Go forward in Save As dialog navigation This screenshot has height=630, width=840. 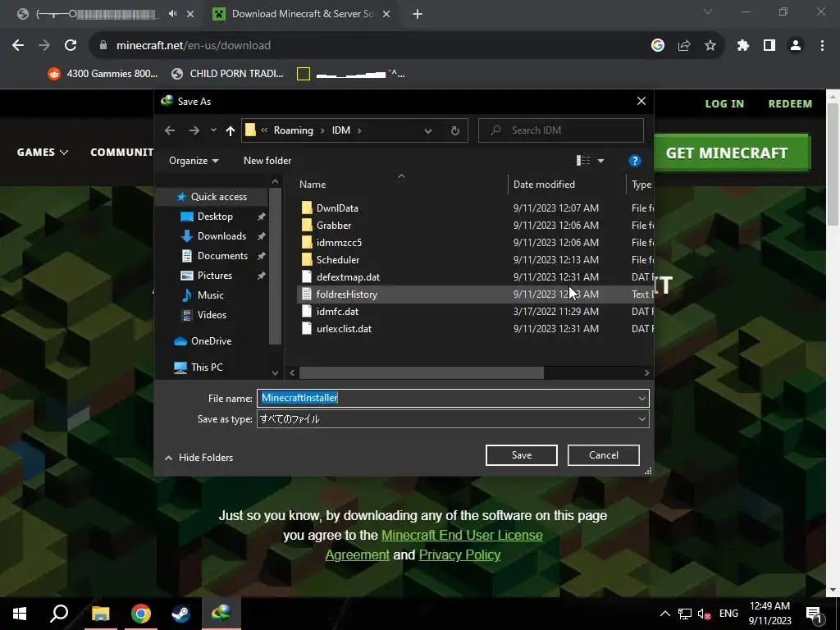194,130
